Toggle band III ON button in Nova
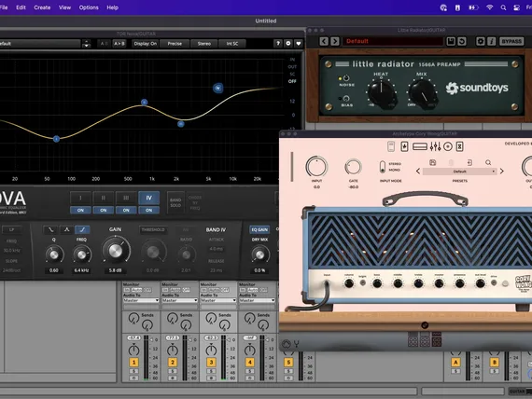532x399 pixels. [126, 210]
